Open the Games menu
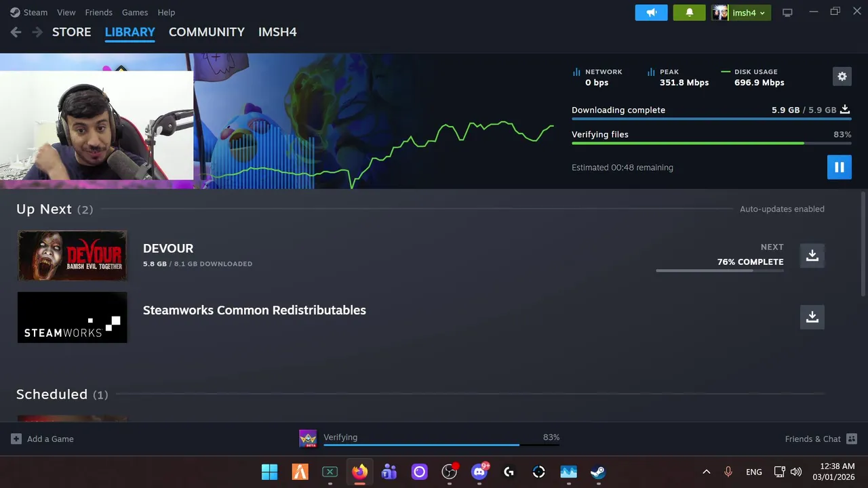Image resolution: width=868 pixels, height=488 pixels. tap(135, 12)
